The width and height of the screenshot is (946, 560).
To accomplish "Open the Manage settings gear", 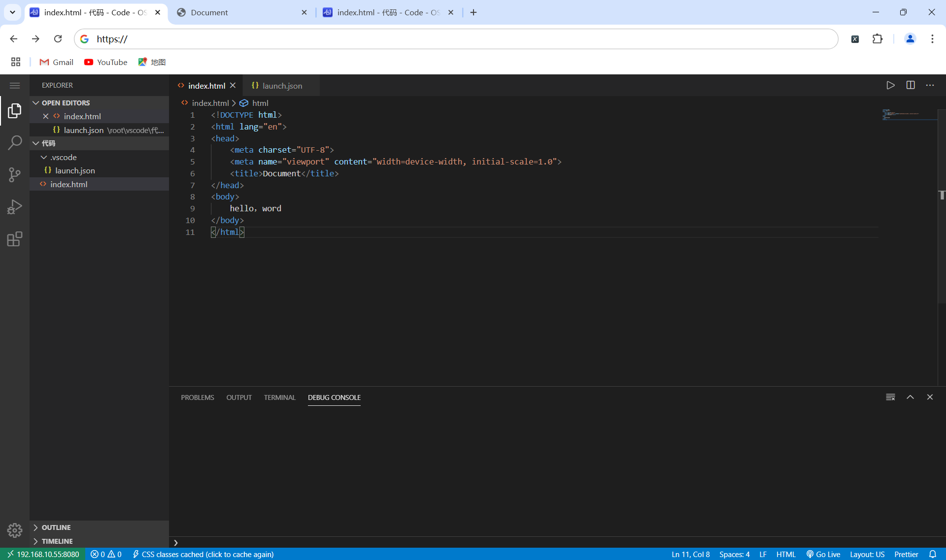I will click(15, 530).
